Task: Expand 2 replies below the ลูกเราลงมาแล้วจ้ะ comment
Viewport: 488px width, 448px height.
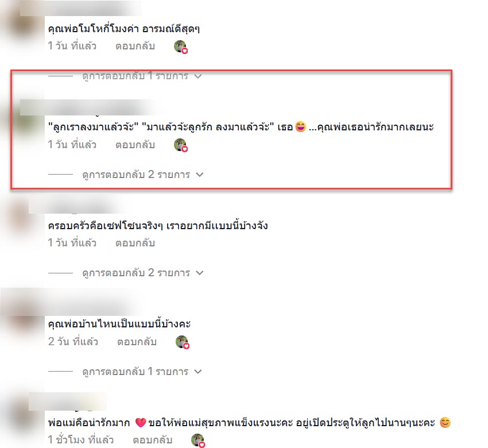Action: tap(143, 175)
